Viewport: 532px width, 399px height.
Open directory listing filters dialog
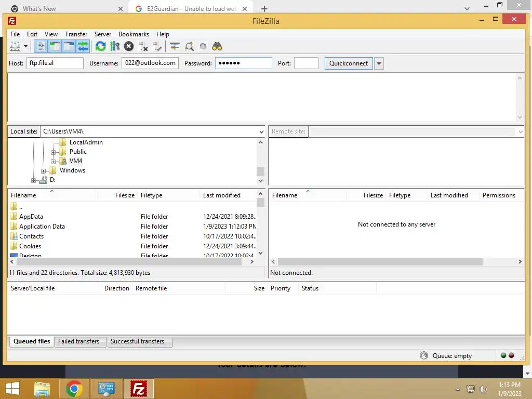point(175,46)
